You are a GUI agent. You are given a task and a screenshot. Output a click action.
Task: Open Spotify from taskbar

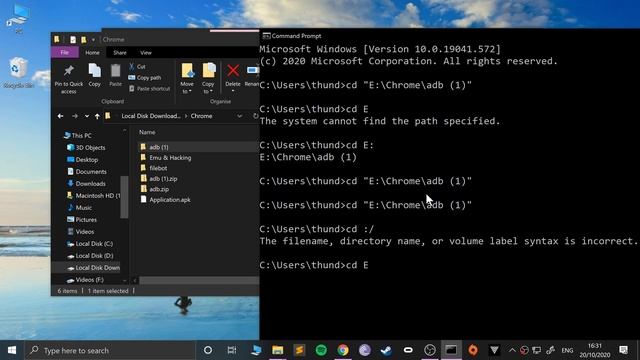[321, 350]
